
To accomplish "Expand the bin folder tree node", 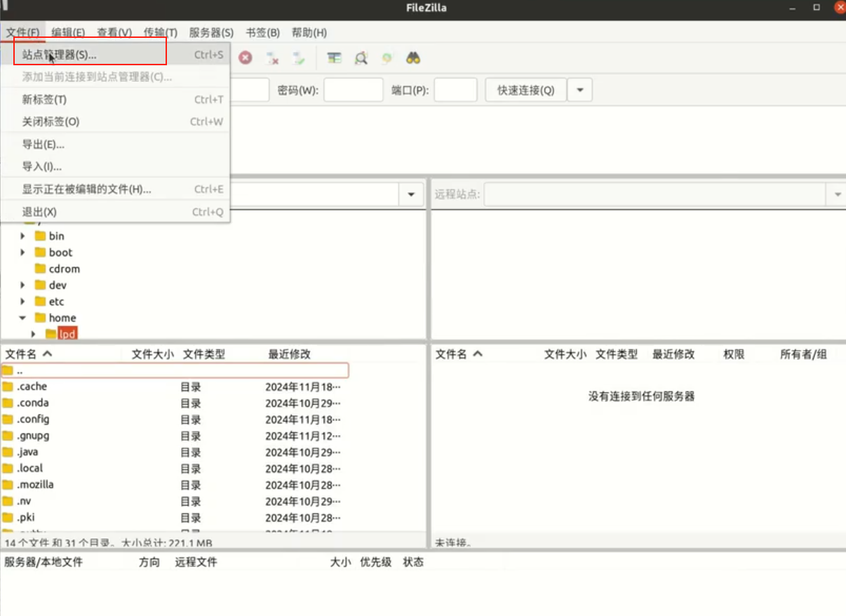I will [x=23, y=236].
